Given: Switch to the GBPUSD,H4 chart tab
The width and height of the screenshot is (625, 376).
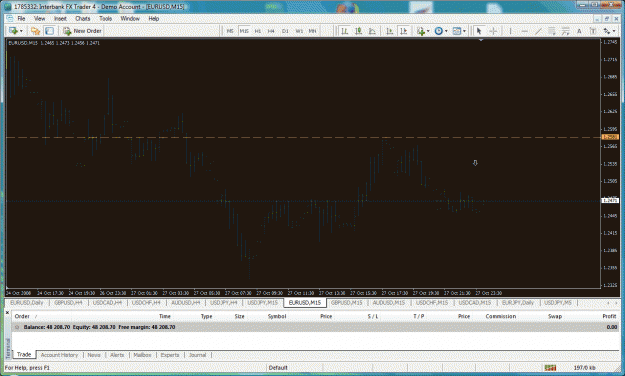Looking at the screenshot, I should pos(68,303).
